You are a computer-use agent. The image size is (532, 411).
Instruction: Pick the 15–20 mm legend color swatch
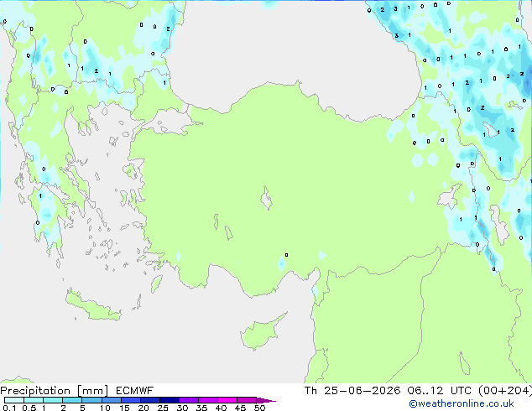(130, 400)
